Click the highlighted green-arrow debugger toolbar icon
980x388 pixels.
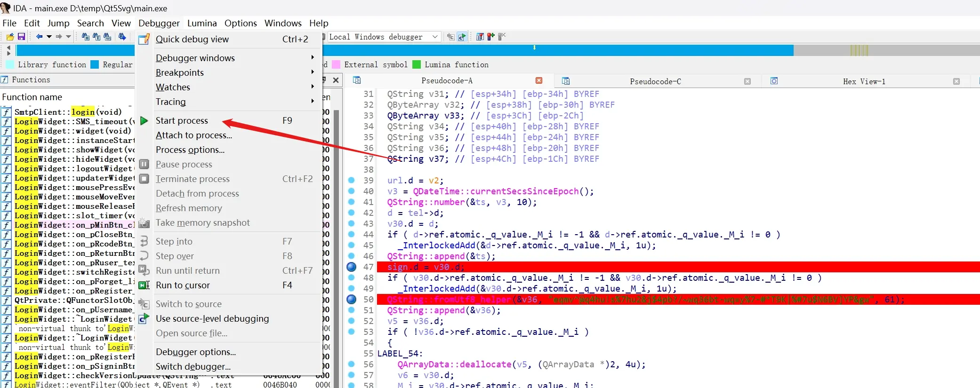pos(462,37)
